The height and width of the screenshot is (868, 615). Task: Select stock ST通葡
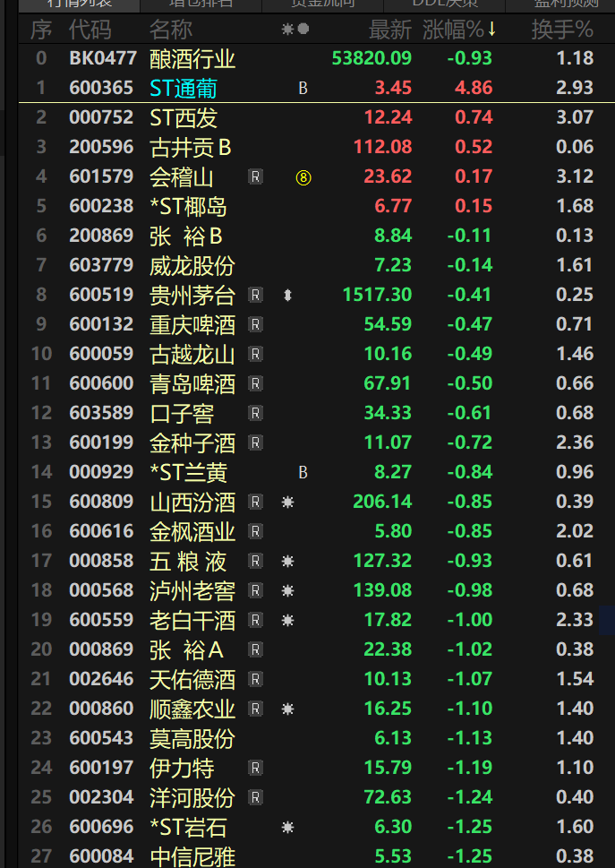(184, 89)
